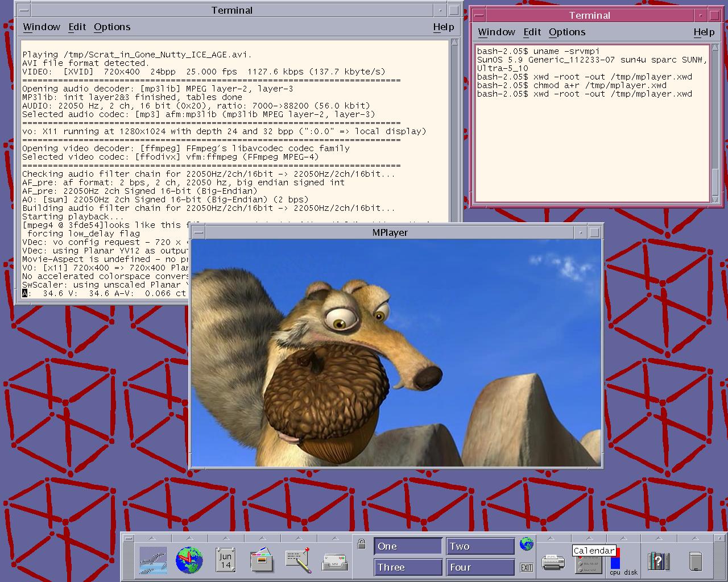Viewport: 728px width, 582px height.
Task: Click the Trash can icon
Action: 695,562
